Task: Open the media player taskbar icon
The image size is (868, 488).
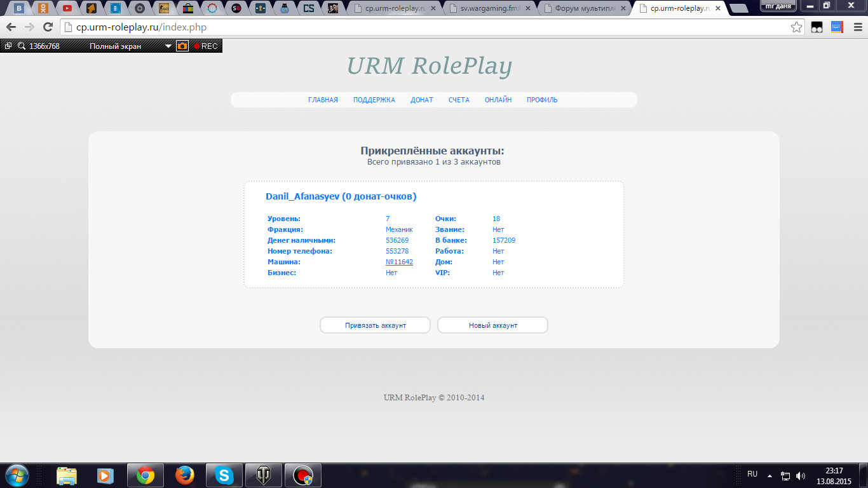Action: 105,475
